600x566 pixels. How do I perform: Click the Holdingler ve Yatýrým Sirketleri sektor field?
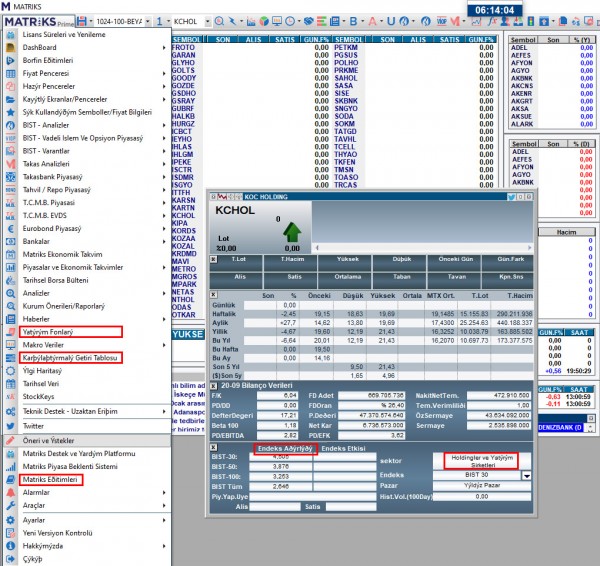coord(482,461)
